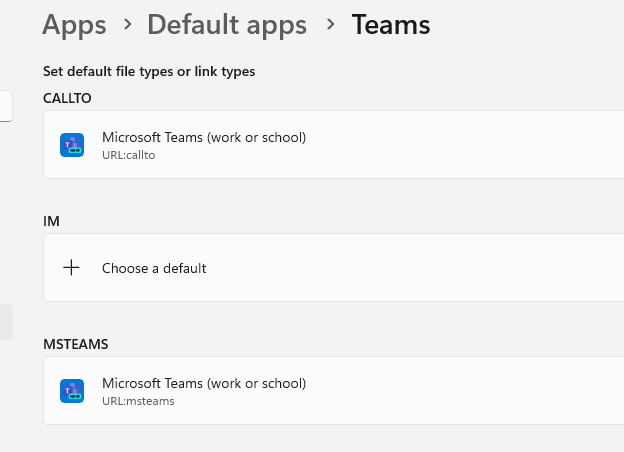Image resolution: width=624 pixels, height=452 pixels.
Task: Click Teams icon in CALLTO row
Action: [x=72, y=145]
